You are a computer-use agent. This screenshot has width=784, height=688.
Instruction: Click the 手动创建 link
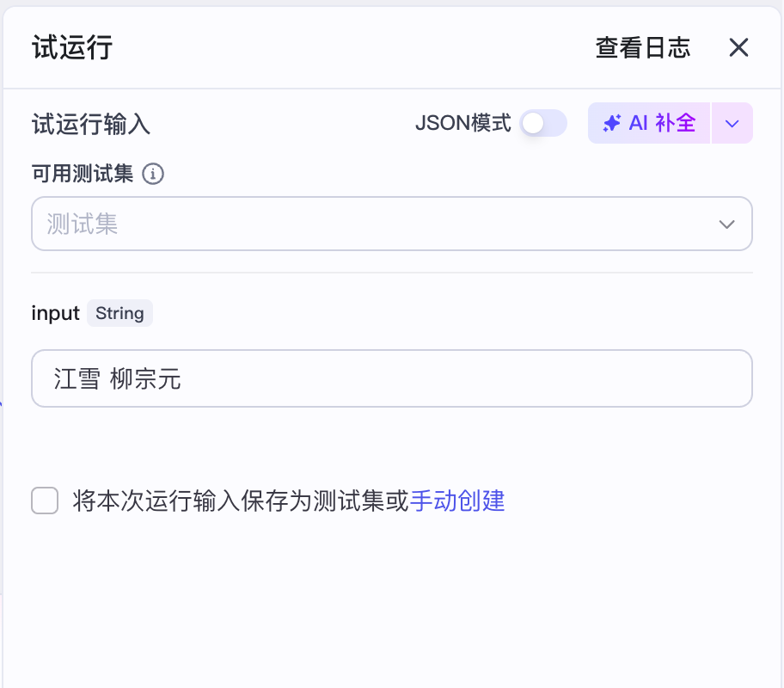(457, 501)
